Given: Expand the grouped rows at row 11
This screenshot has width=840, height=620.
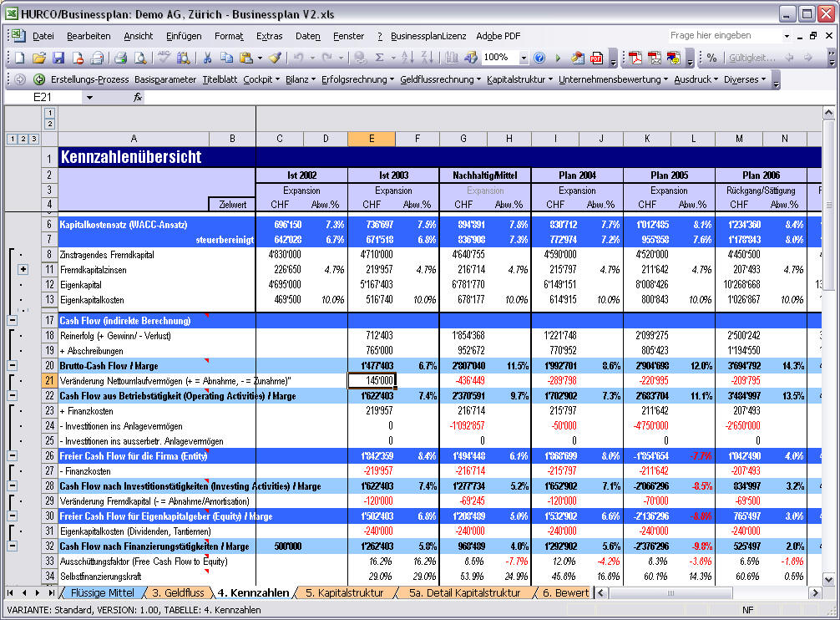Looking at the screenshot, I should 23,270.
